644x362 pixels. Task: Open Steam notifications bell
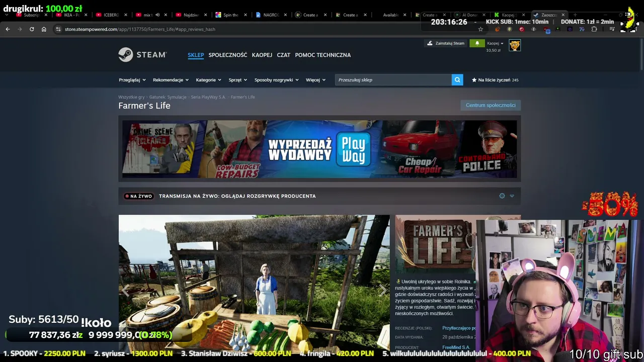pyautogui.click(x=477, y=43)
